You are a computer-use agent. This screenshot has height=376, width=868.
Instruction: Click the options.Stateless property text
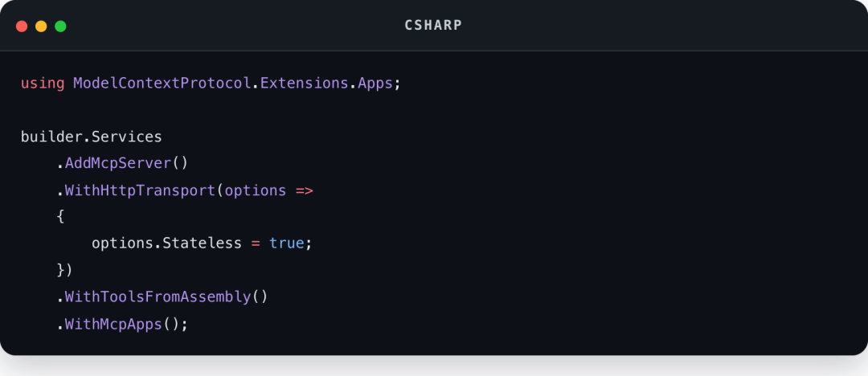pyautogui.click(x=166, y=243)
